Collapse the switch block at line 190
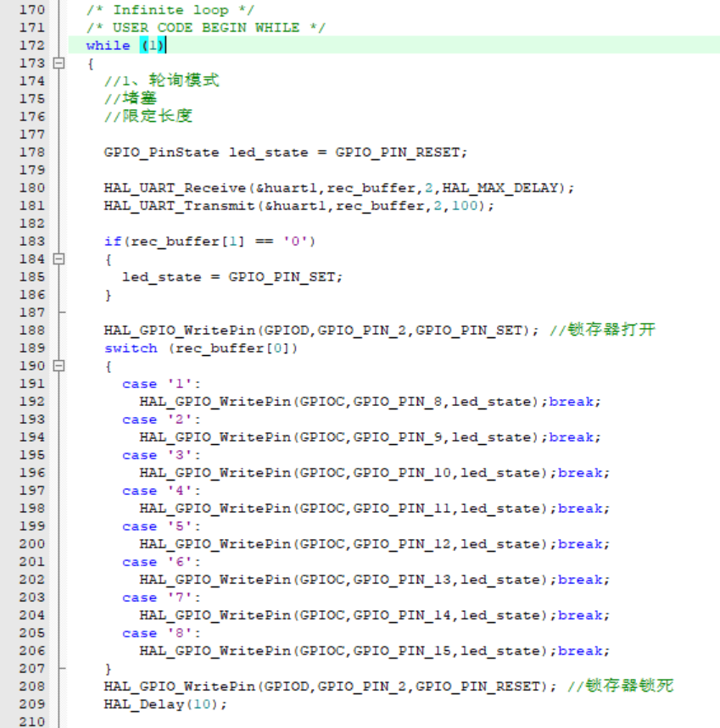The height and width of the screenshot is (728, 720). click(x=59, y=366)
